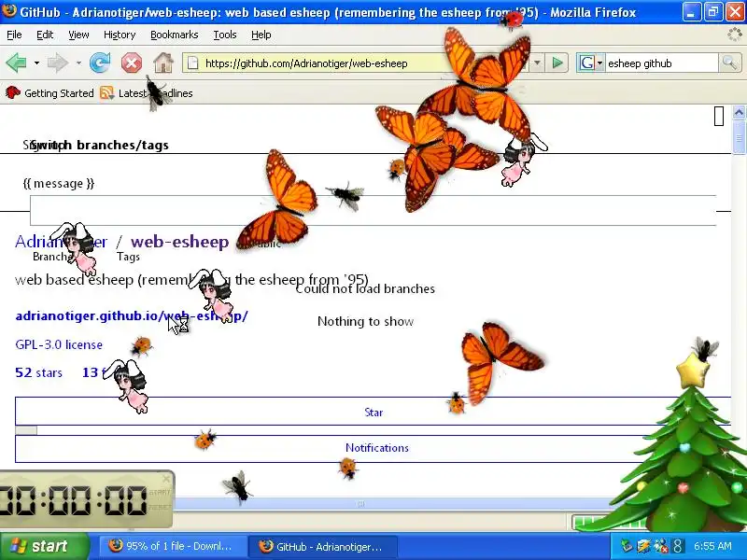
Task: Click the Nothing to show text
Action: click(x=365, y=321)
